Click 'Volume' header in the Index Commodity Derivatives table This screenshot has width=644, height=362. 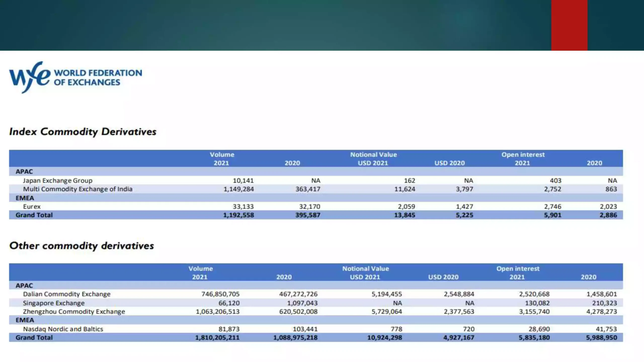click(x=222, y=155)
